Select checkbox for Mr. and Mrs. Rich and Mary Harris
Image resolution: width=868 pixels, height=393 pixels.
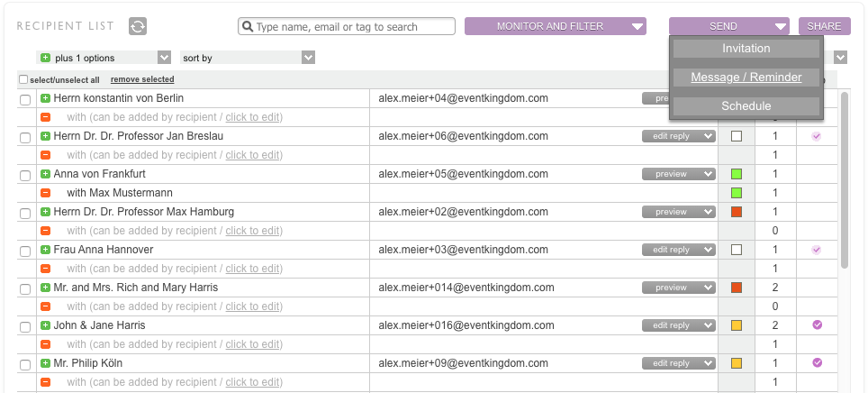click(x=25, y=288)
